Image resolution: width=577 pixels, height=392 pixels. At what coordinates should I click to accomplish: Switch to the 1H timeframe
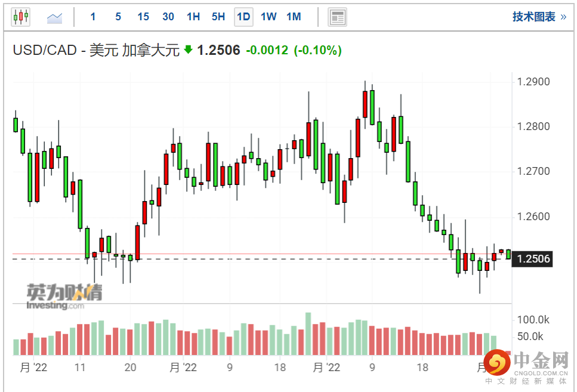(x=193, y=17)
